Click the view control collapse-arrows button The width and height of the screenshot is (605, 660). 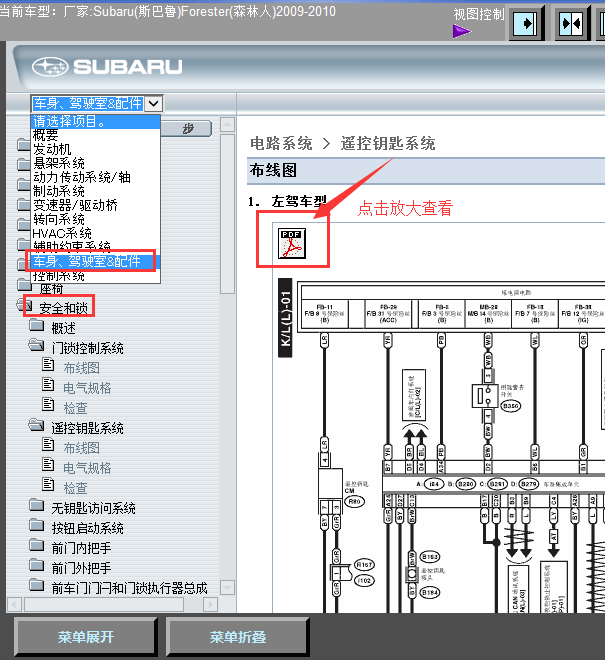572,23
